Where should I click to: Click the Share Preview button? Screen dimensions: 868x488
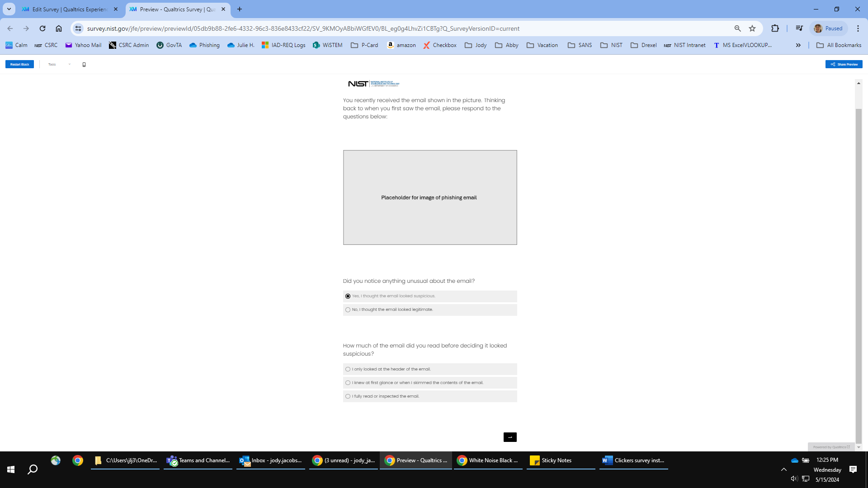point(844,65)
